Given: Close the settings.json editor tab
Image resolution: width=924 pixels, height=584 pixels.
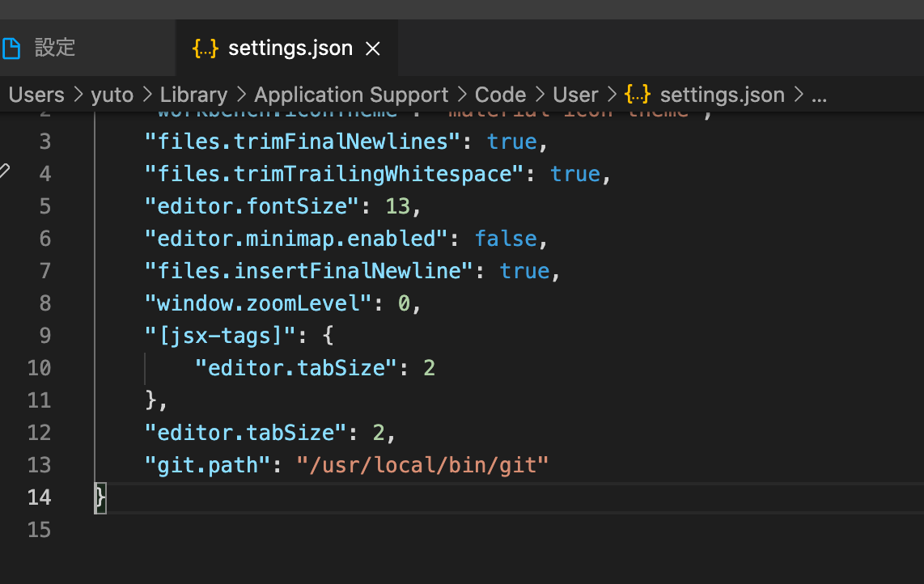Looking at the screenshot, I should click(x=373, y=49).
